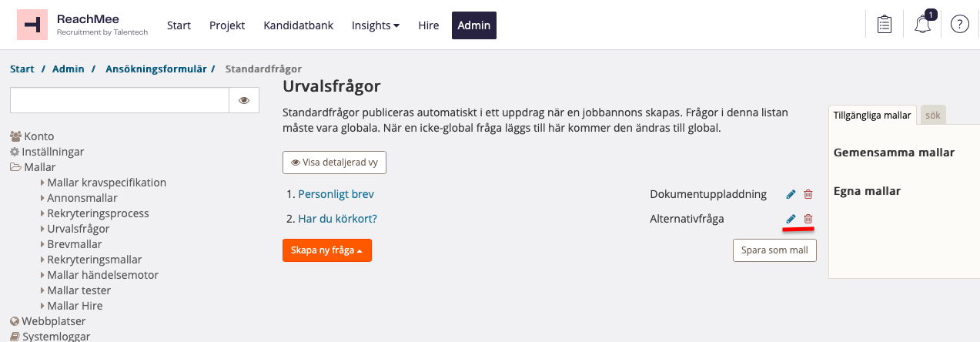Viewport: 980px width, 342px height.
Task: Navigate to Ansökningsformulär breadcrumb
Action: pos(156,69)
